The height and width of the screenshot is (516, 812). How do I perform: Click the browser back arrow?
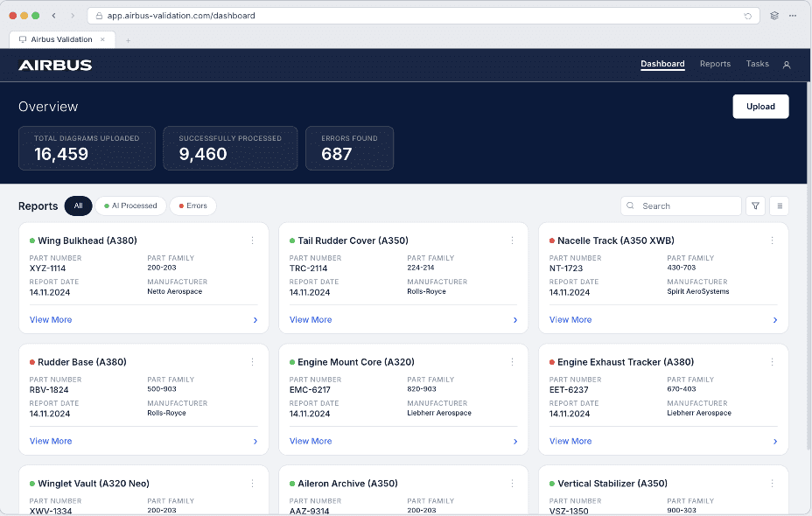(x=54, y=16)
